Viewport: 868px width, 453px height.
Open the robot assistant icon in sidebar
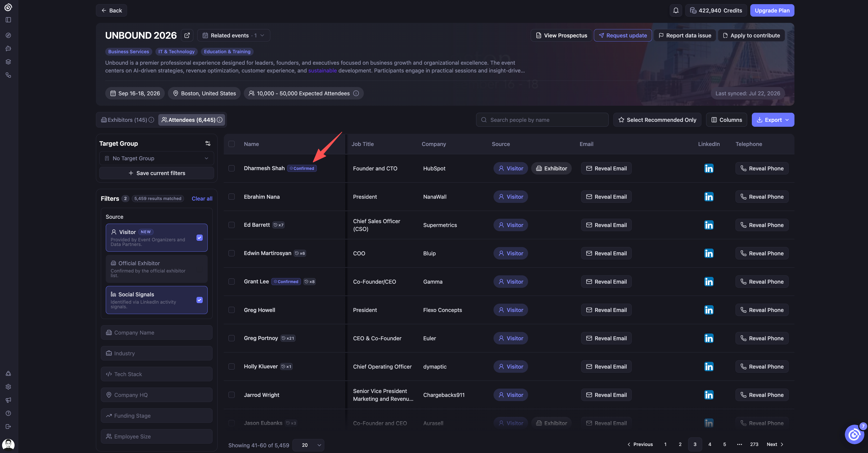tap(8, 49)
